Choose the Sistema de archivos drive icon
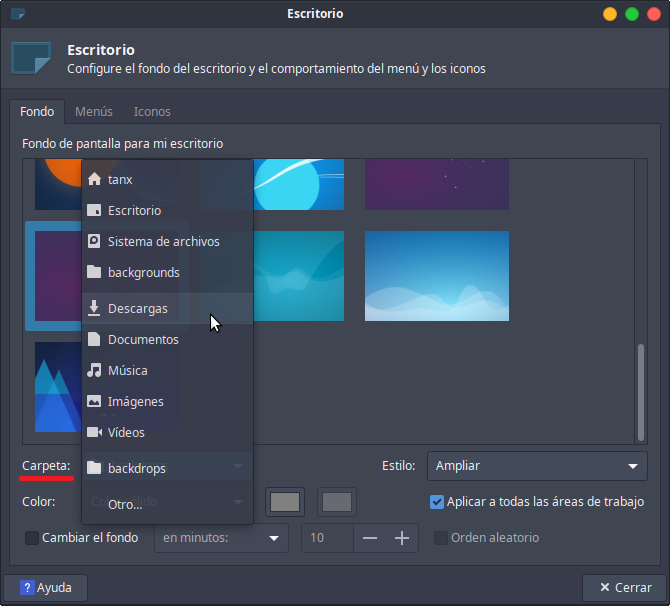The height and width of the screenshot is (606, 670). (94, 242)
